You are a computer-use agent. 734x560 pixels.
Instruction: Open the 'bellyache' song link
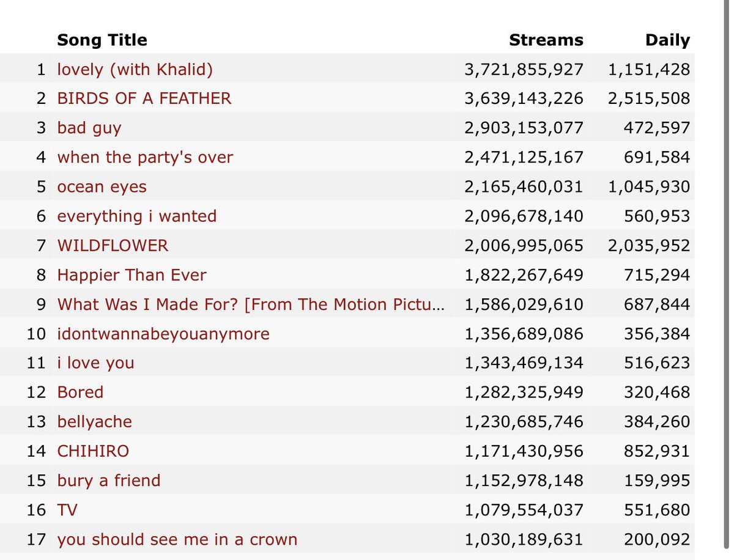click(x=95, y=422)
